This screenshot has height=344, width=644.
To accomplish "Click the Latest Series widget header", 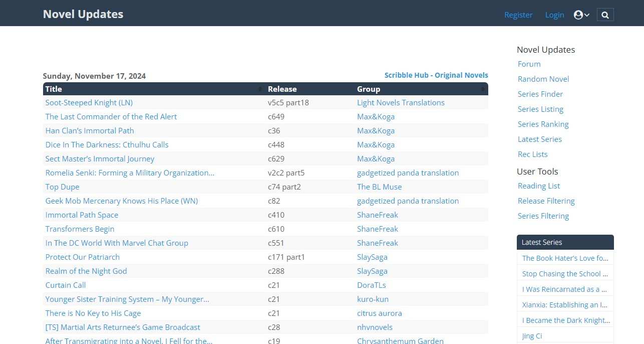I will coord(565,242).
